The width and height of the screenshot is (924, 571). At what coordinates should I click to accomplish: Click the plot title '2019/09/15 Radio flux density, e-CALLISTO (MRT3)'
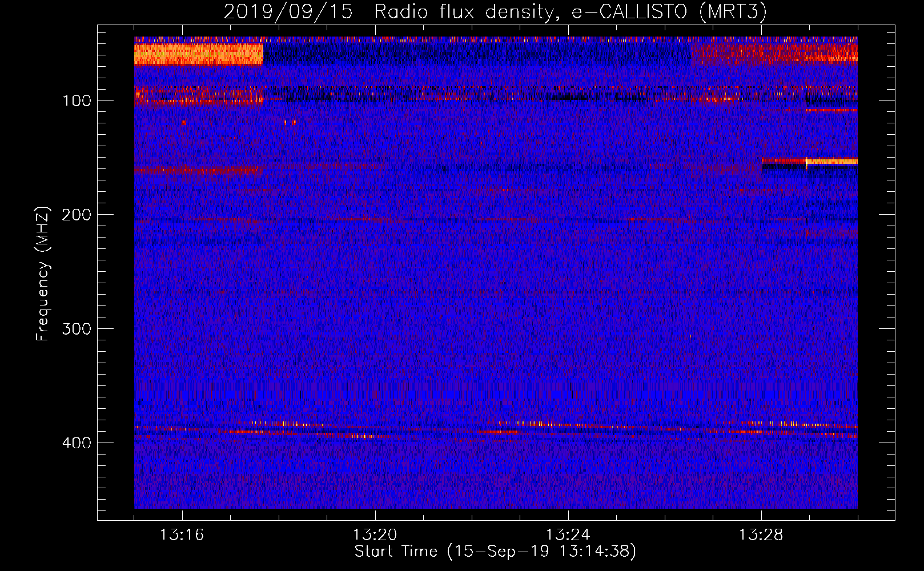pyautogui.click(x=495, y=12)
